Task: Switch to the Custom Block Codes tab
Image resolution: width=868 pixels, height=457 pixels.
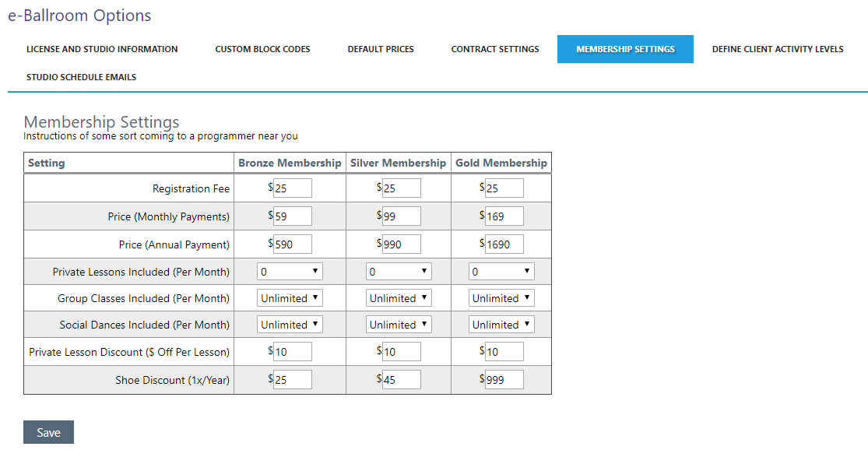Action: click(x=262, y=49)
